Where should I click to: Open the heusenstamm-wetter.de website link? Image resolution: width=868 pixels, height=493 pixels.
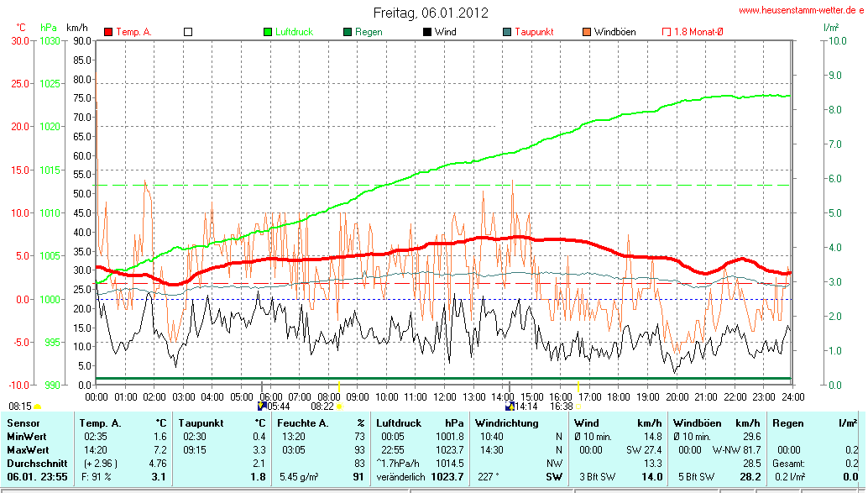pyautogui.click(x=801, y=11)
